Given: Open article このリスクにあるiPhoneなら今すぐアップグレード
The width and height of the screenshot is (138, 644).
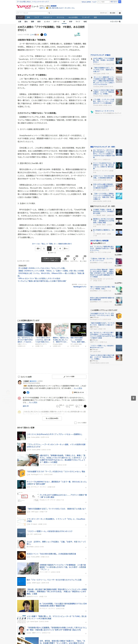Looking at the screenshot, I should point(54,434).
